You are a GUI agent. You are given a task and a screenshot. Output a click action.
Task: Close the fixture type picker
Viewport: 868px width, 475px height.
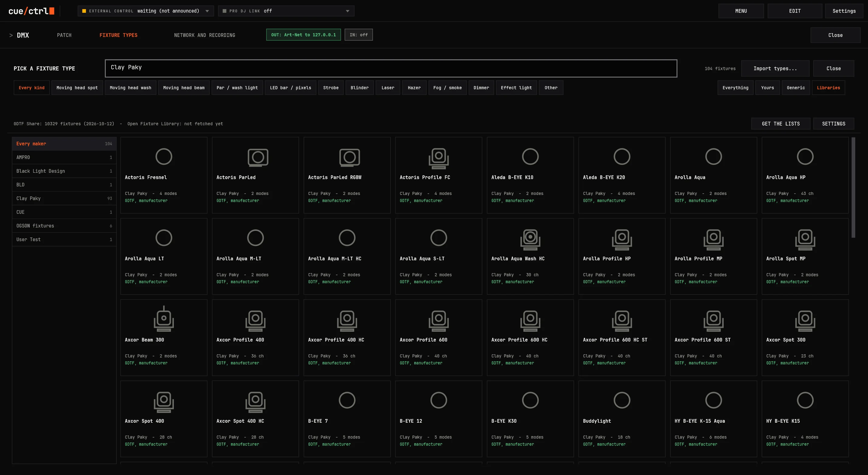point(833,68)
